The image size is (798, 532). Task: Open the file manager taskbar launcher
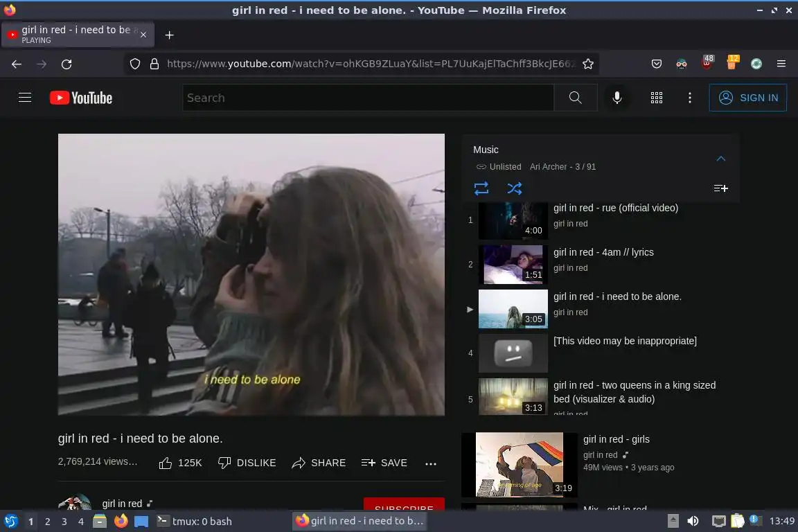(x=100, y=522)
